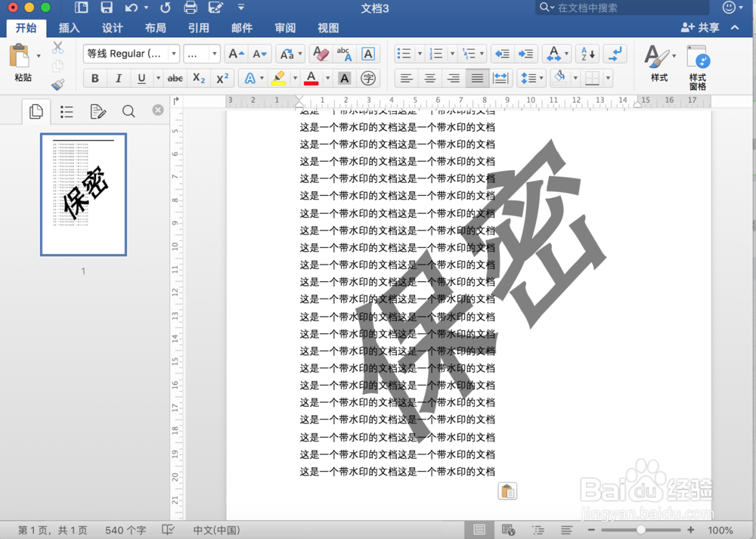Toggle underline formatting

(x=141, y=78)
